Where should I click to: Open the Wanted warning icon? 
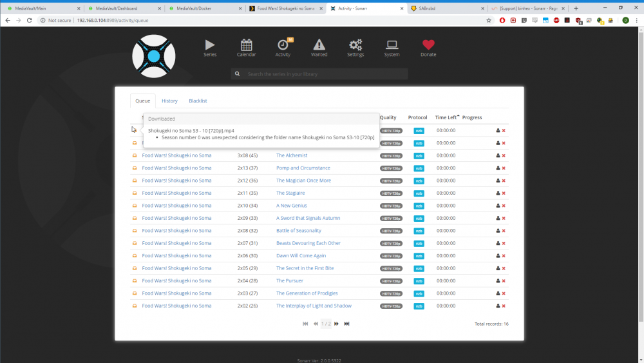point(319,48)
